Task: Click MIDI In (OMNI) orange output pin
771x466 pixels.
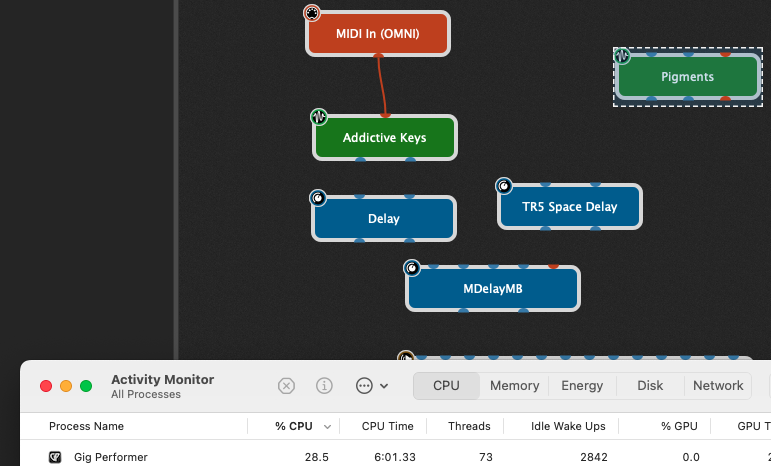Action: click(x=378, y=56)
